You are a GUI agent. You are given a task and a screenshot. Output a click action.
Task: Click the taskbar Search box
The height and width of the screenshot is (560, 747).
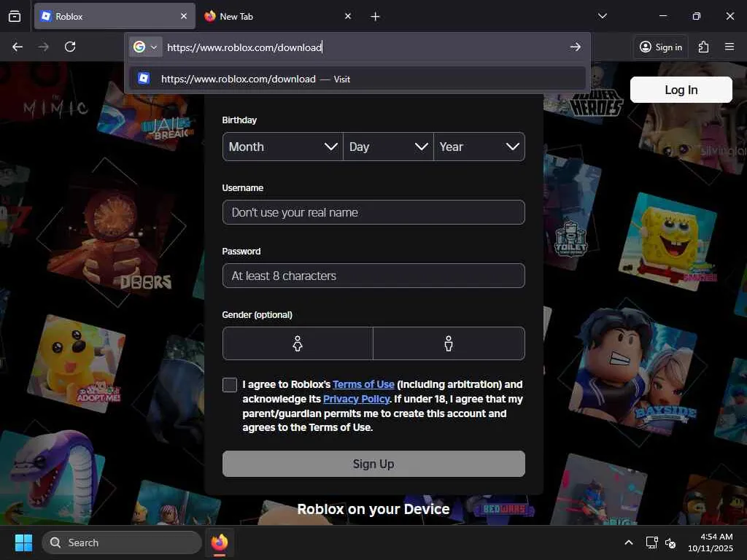pos(122,542)
